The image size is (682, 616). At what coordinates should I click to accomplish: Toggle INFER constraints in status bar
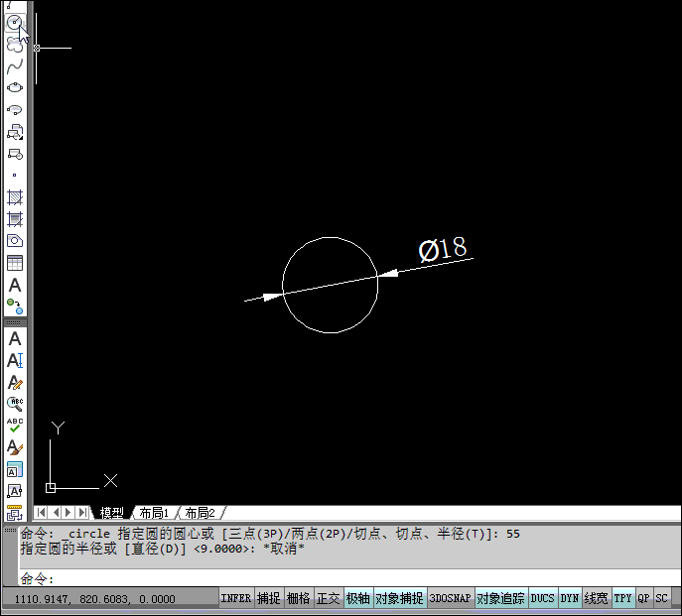pyautogui.click(x=236, y=598)
